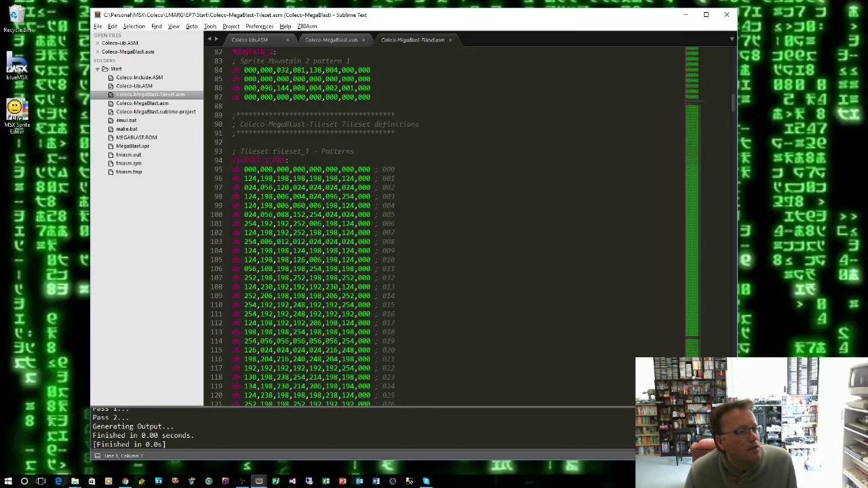The image size is (868, 488).
Task: Select Coleco-MegaBlast-Tileset.asm in the folder tree
Action: pos(151,95)
